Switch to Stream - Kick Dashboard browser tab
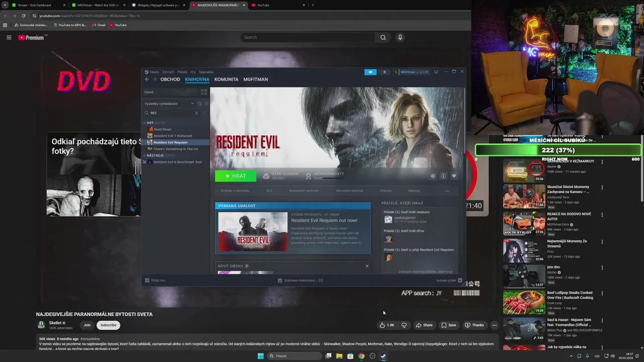Image resolution: width=644 pixels, height=362 pixels. click(38, 5)
